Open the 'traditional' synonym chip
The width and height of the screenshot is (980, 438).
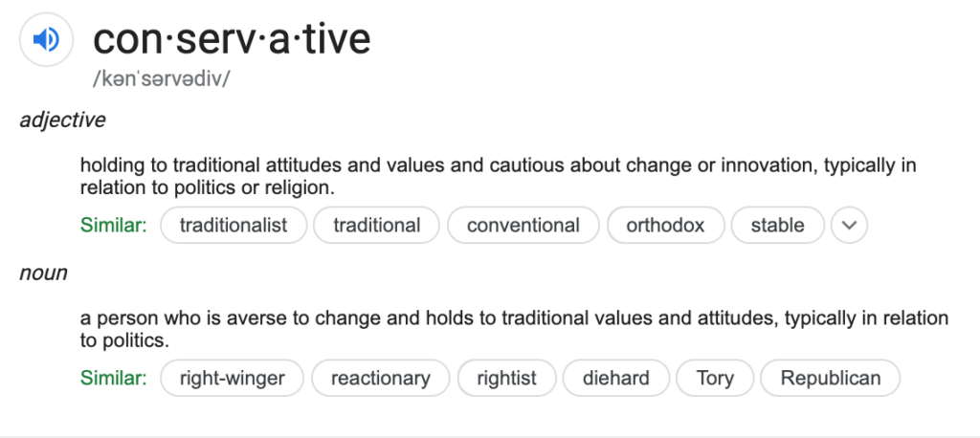[x=377, y=225]
